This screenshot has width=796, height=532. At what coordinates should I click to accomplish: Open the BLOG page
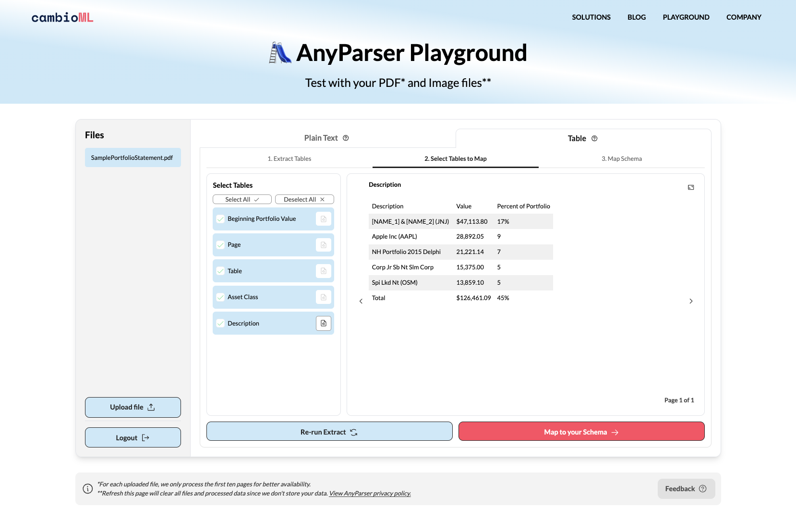pos(637,17)
